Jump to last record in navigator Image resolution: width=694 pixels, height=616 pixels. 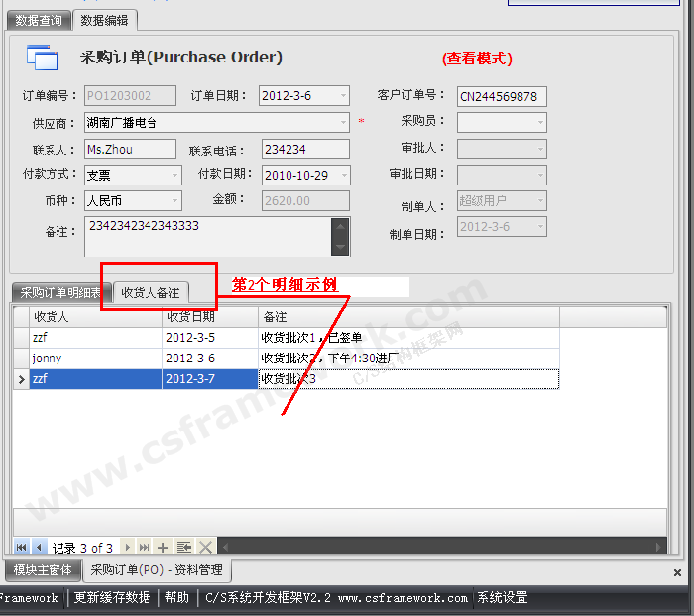[144, 547]
